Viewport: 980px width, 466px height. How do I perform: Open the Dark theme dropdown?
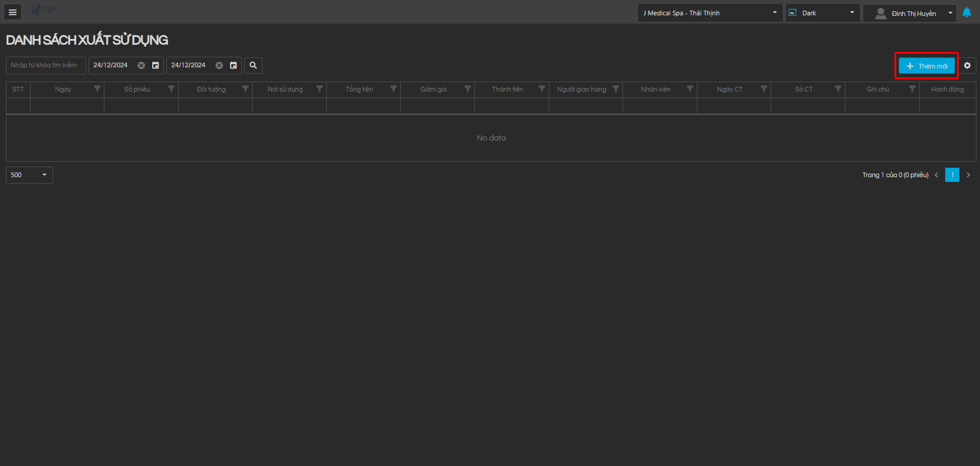click(822, 13)
